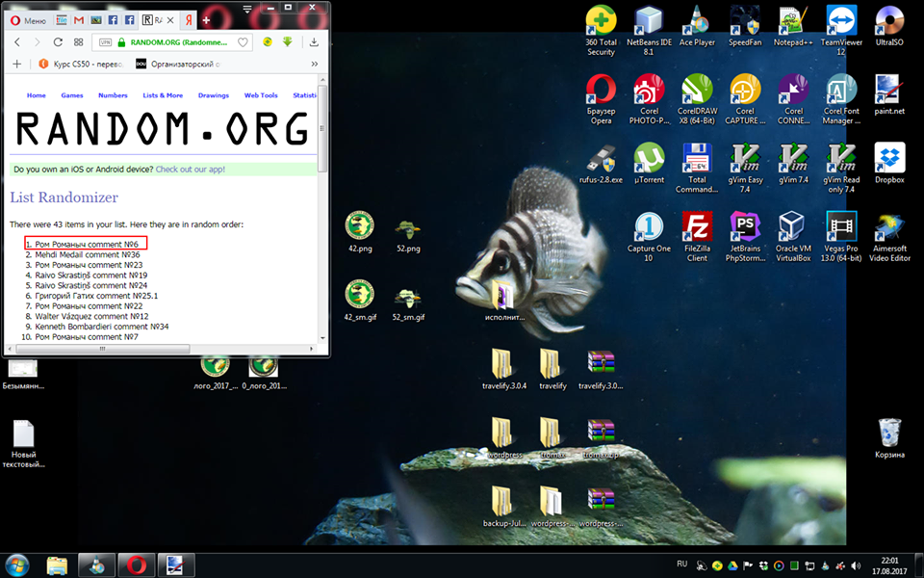Open Opera Speed Dial grid icon

tap(78, 42)
